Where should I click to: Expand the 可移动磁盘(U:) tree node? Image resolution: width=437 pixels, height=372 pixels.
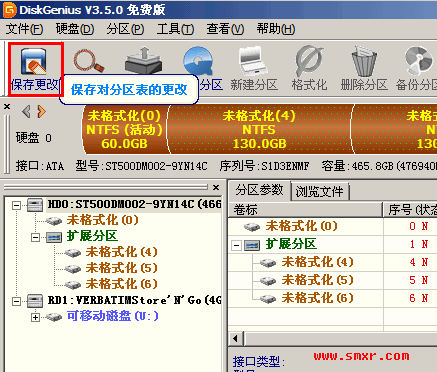coord(35,317)
